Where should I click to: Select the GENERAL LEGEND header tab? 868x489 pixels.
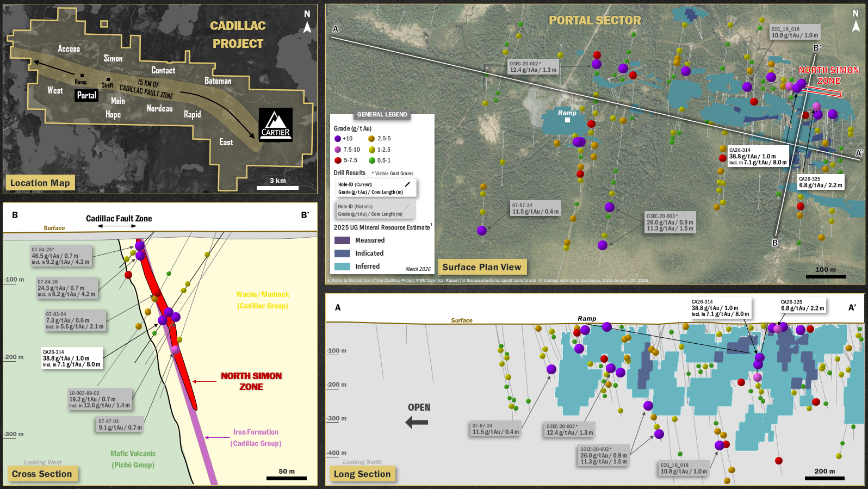[382, 115]
